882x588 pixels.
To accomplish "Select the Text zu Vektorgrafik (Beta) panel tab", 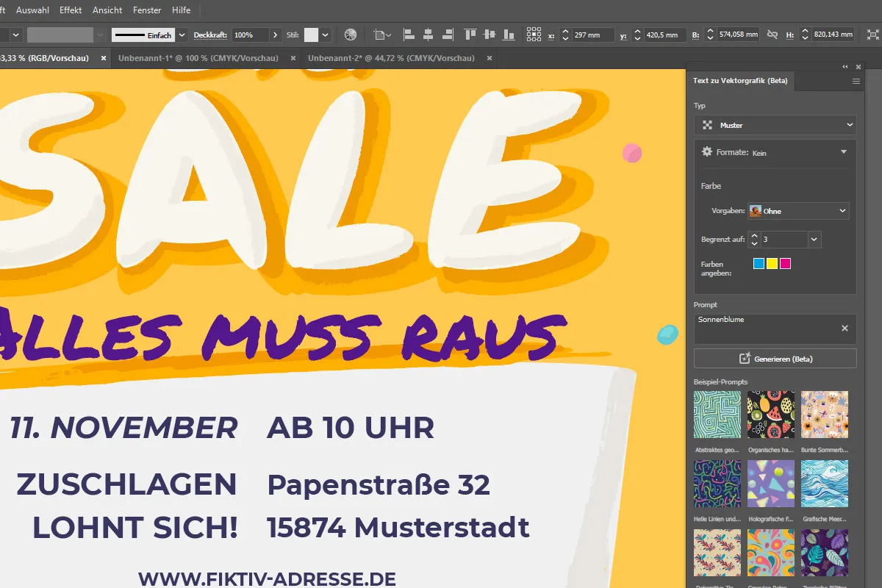I will pyautogui.click(x=740, y=81).
